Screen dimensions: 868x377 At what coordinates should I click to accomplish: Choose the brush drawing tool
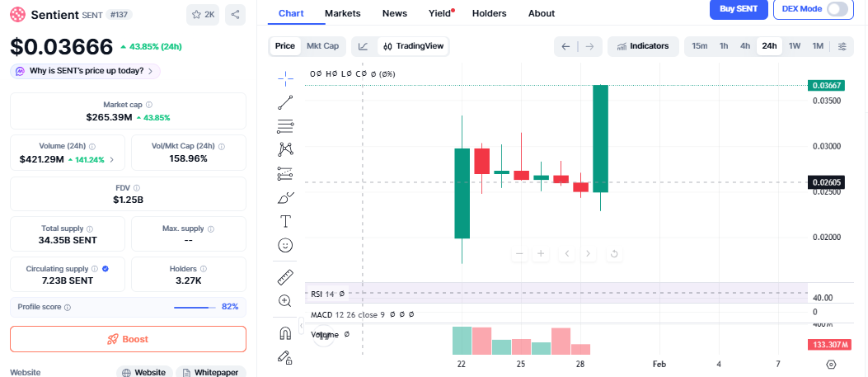pyautogui.click(x=285, y=198)
